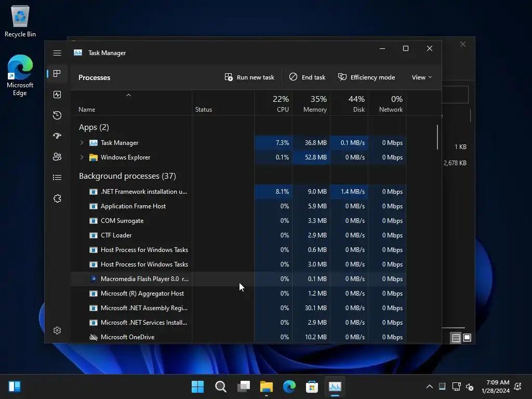Select the COM Surrogate process
The width and height of the screenshot is (532, 399).
pyautogui.click(x=238, y=221)
